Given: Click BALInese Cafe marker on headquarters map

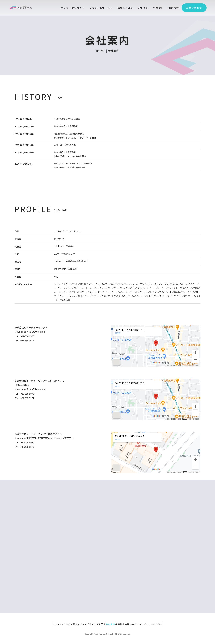Looking at the screenshot, I should coord(163,350).
